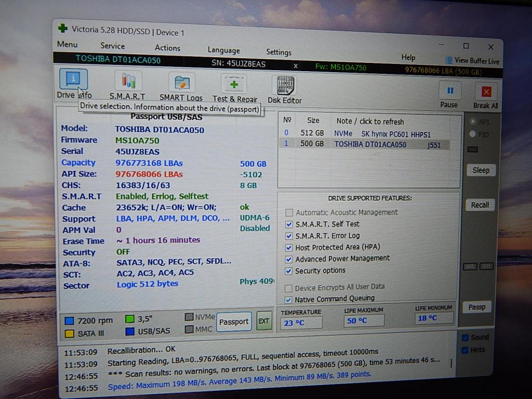Click the grey NVMe indicator square

[x=189, y=317]
